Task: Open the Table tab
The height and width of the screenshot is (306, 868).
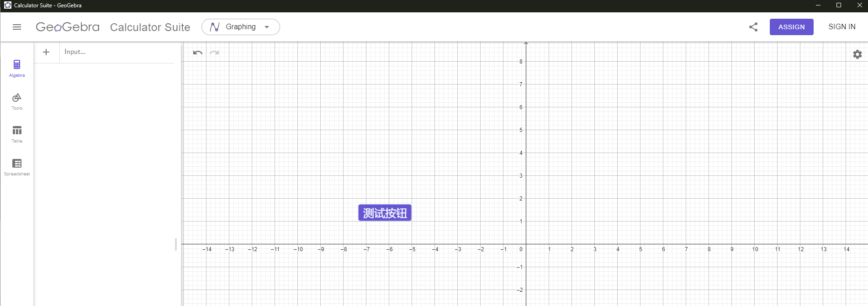Action: (x=17, y=134)
